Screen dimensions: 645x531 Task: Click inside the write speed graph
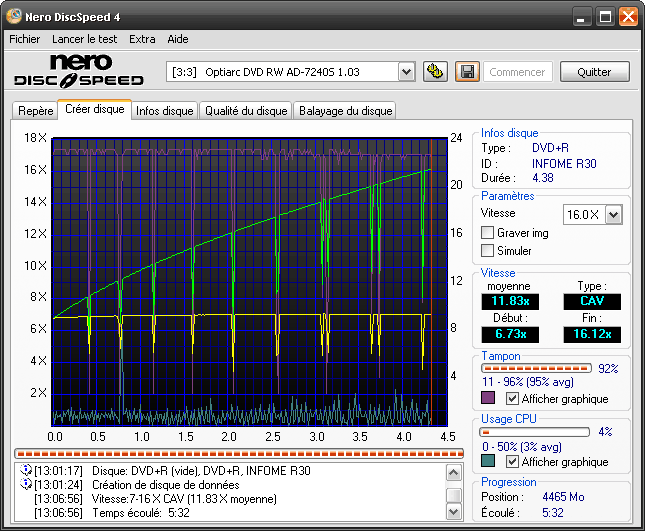click(250, 282)
